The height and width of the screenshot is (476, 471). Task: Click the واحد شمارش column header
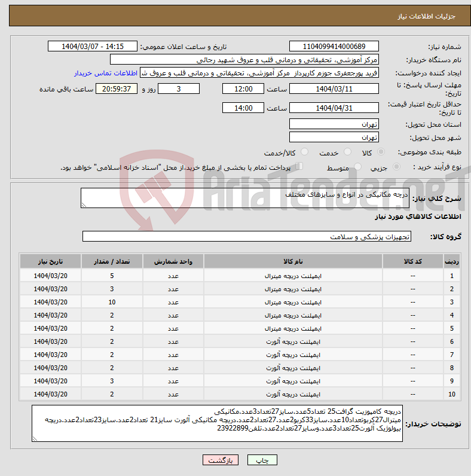tap(173, 261)
